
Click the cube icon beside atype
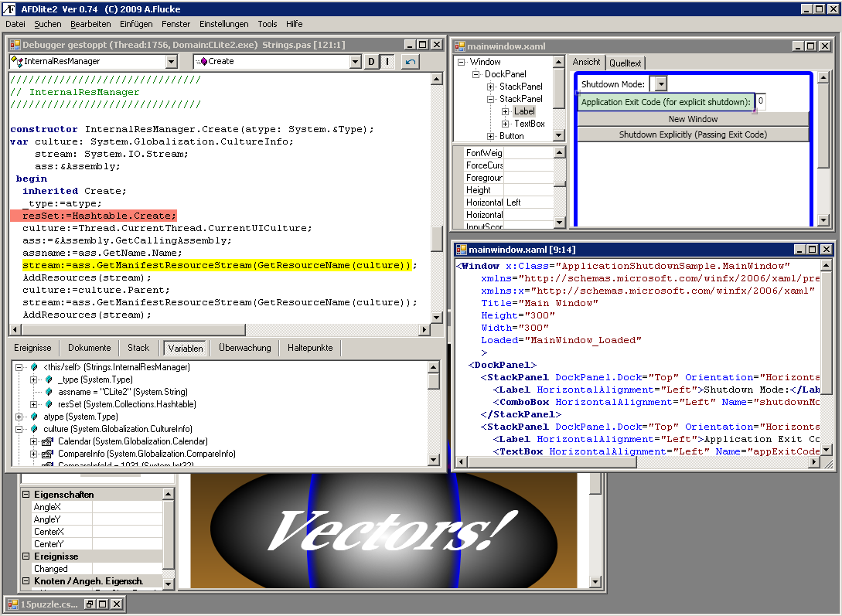34,417
